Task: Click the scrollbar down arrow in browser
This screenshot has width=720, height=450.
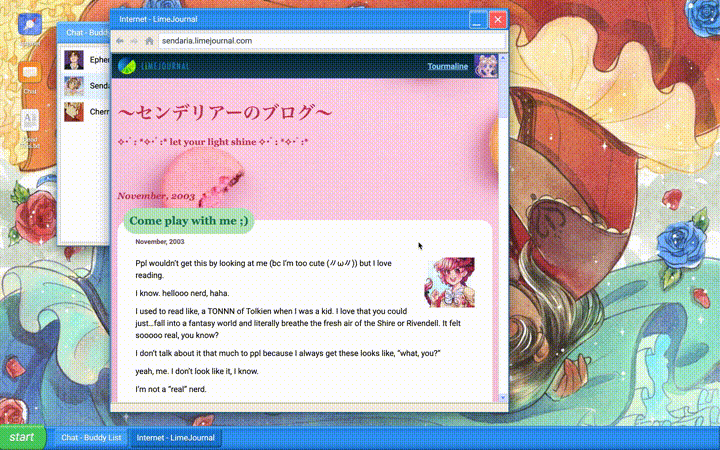Action: (x=503, y=397)
